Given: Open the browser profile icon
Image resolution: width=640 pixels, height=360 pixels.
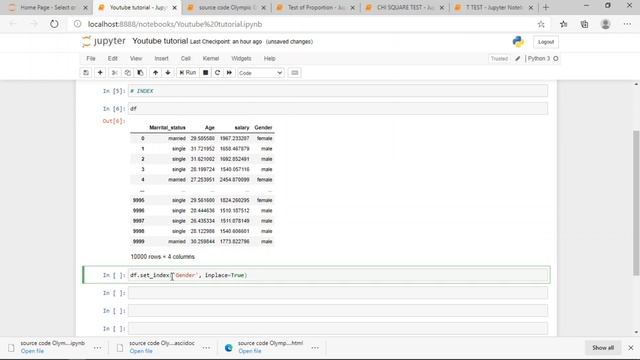Looking at the screenshot, I should 605,24.
